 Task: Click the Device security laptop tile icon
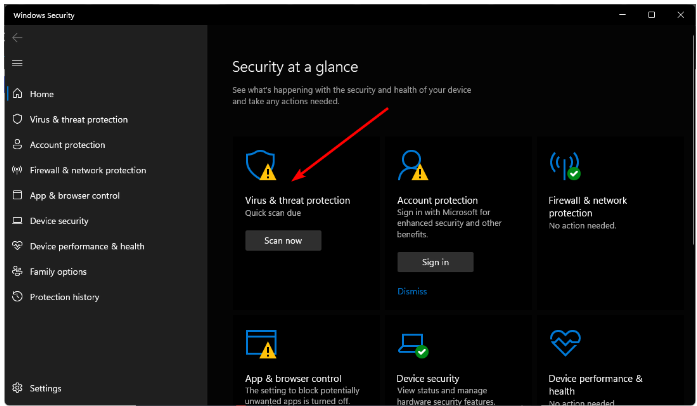(x=413, y=345)
